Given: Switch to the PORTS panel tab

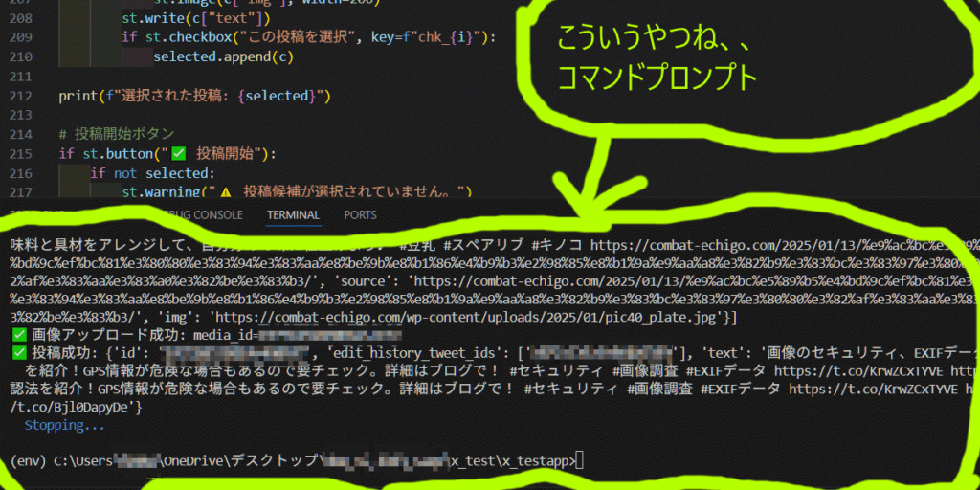Looking at the screenshot, I should point(360,215).
